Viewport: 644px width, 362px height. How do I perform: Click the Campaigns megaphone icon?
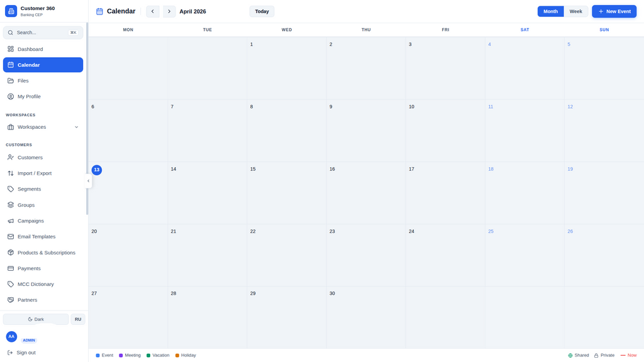coord(11,221)
